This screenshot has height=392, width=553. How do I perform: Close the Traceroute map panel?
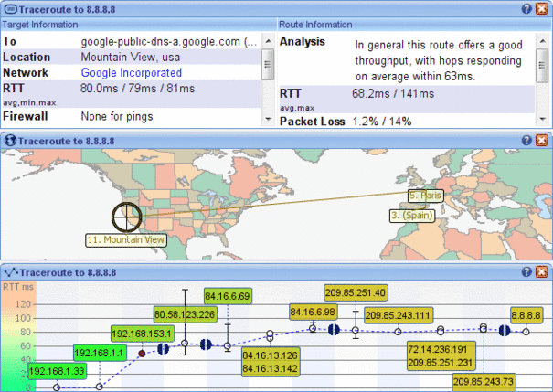[541, 141]
